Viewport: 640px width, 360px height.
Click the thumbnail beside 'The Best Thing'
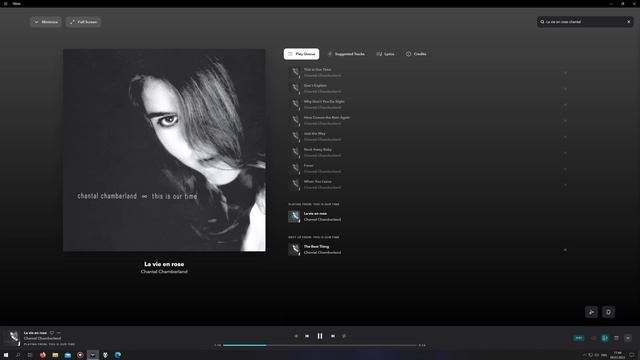(294, 249)
